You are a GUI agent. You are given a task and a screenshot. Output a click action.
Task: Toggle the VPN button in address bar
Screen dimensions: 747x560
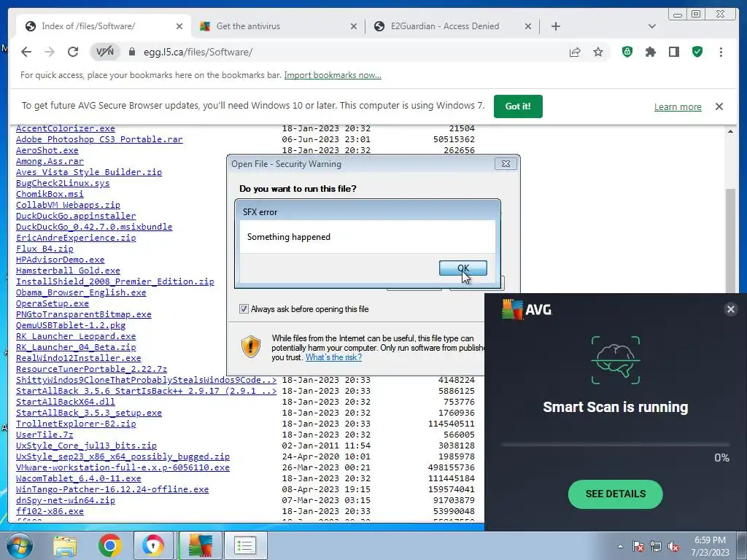tap(105, 52)
